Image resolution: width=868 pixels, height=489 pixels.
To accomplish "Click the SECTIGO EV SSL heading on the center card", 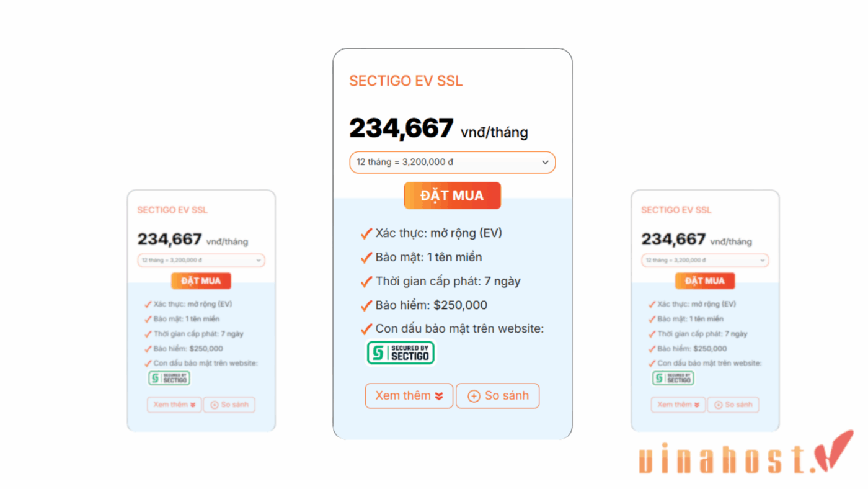I will [405, 81].
